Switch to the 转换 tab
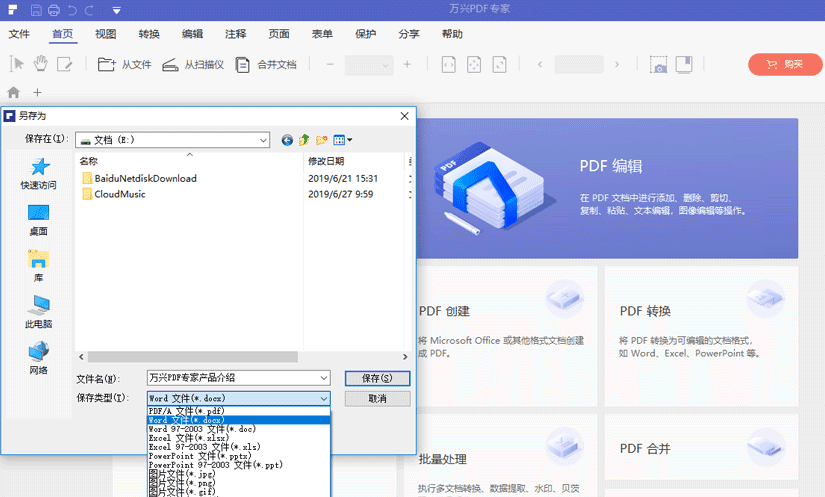This screenshot has height=497, width=825. (x=149, y=34)
